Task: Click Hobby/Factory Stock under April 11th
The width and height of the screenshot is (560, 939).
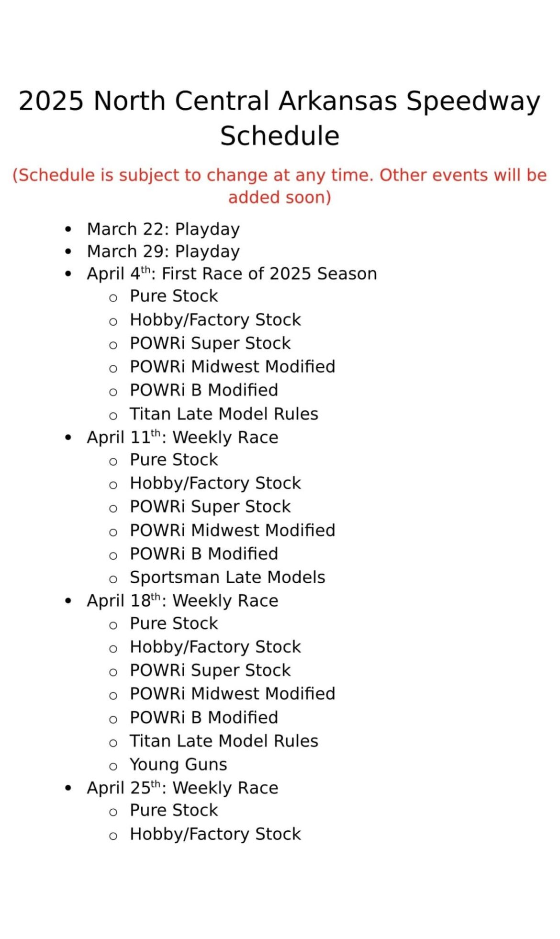Action: pos(215,483)
